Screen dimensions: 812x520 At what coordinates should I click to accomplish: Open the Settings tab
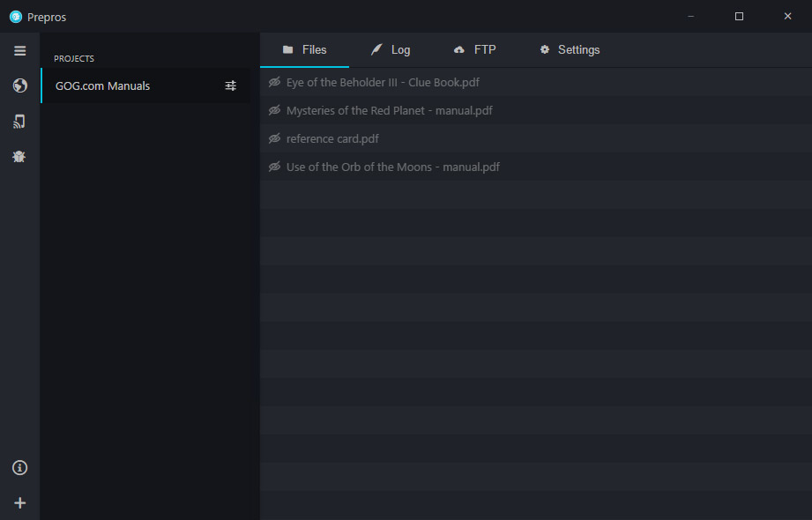(570, 49)
